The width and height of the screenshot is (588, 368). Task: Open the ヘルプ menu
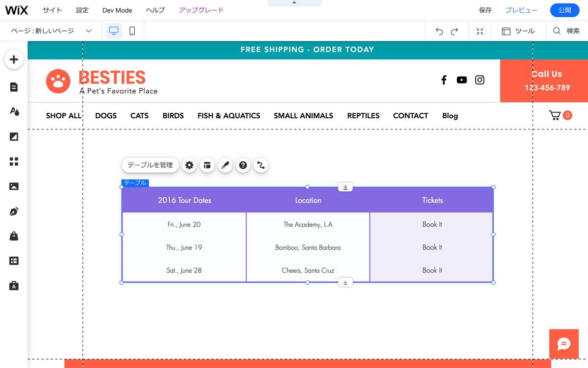155,10
